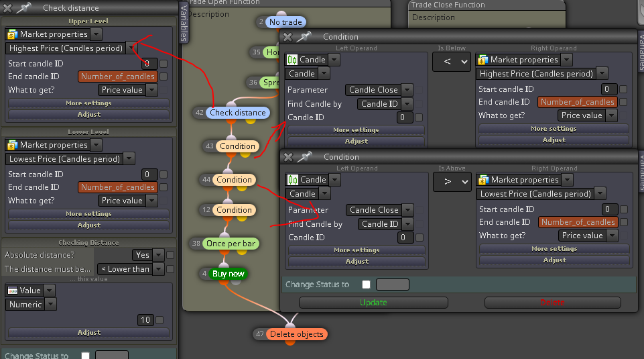The height and width of the screenshot is (359, 644).
Task: Select the Once per bar block
Action: (231, 244)
